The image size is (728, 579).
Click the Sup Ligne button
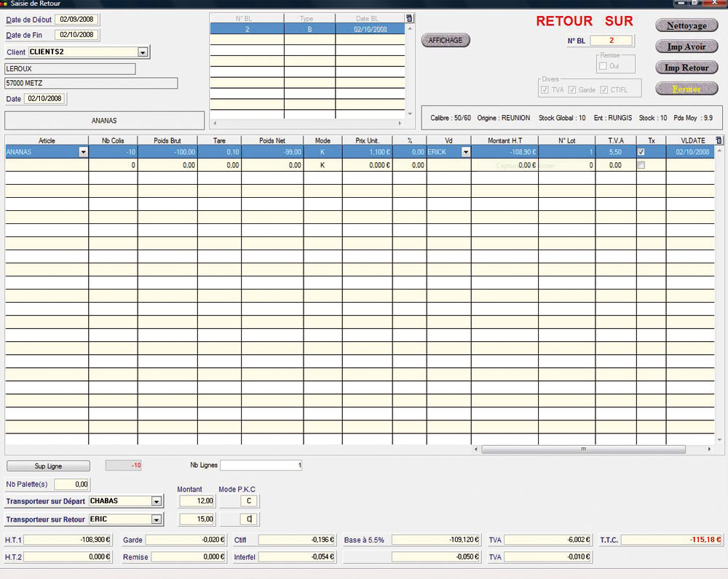tap(48, 466)
